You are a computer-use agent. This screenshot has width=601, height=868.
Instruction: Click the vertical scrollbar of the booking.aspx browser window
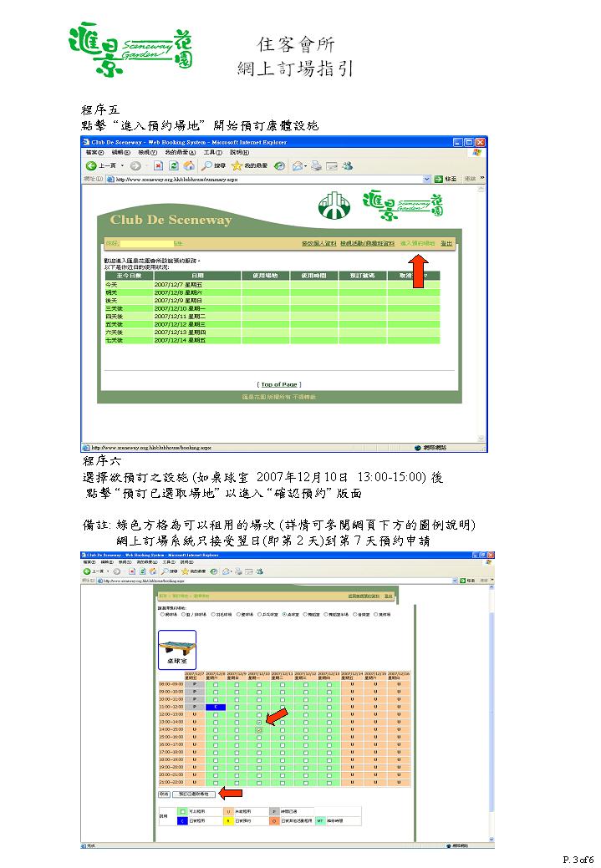coord(491,714)
